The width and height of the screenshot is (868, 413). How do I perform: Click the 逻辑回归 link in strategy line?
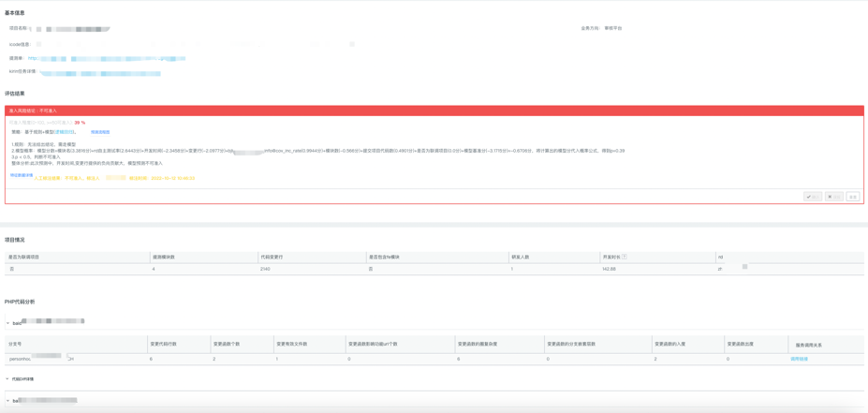coord(63,132)
